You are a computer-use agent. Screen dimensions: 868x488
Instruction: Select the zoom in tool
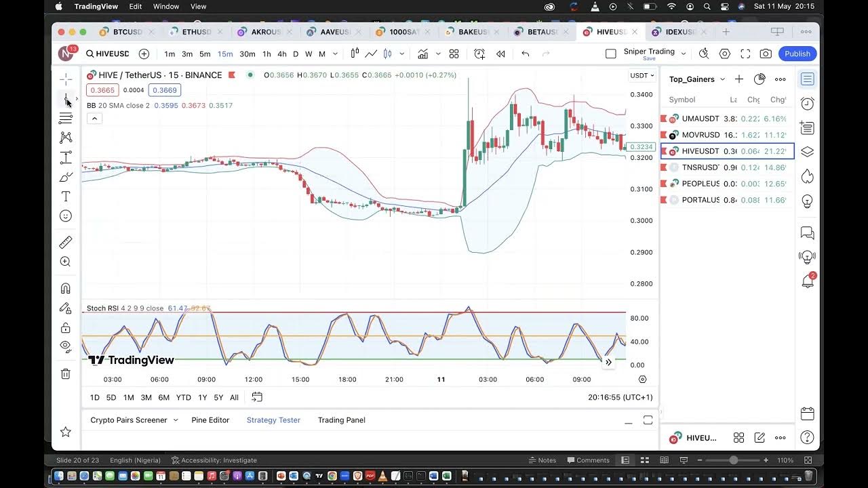[66, 262]
